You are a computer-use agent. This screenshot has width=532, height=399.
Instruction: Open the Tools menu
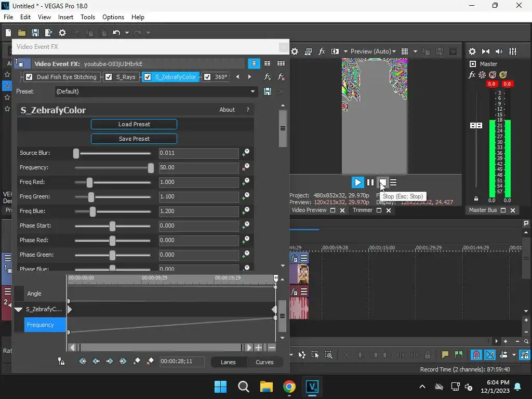pos(87,17)
